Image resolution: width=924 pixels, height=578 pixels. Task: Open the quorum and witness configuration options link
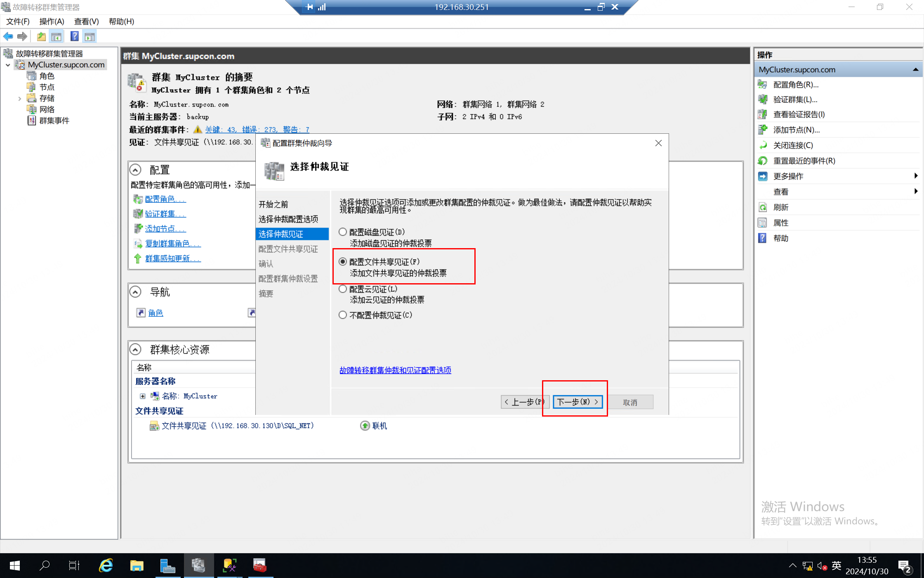[x=395, y=370]
